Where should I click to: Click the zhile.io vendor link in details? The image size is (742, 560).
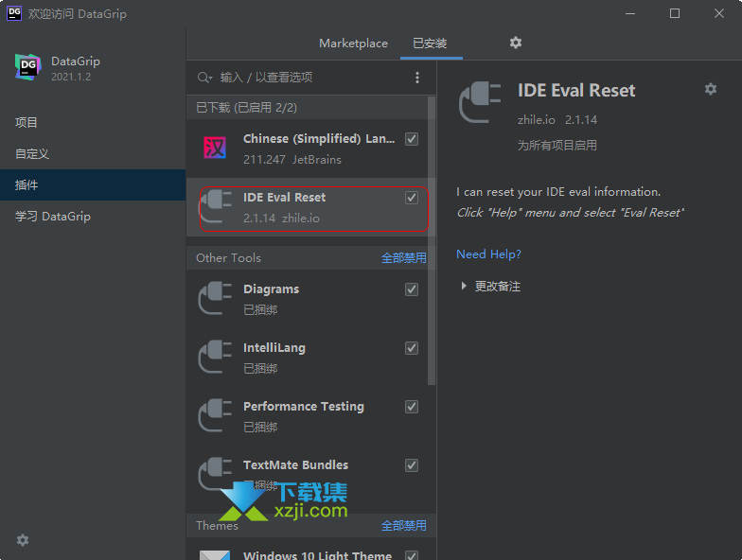tap(536, 119)
